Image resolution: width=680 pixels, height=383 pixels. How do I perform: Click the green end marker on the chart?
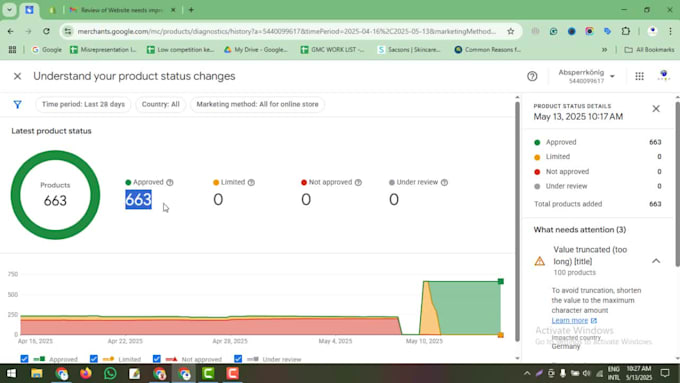tap(500, 282)
